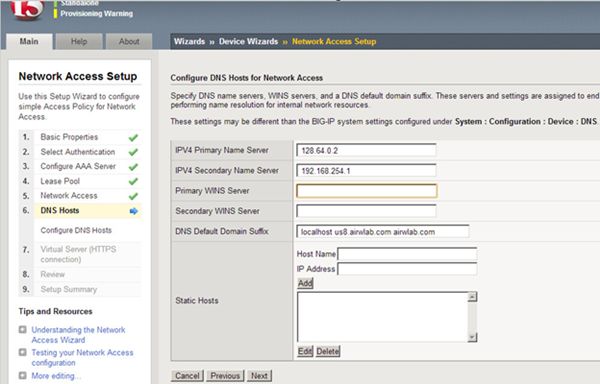Open Testing your Network Access configuration link
Screen dimensions: 600x384
pyautogui.click(x=82, y=357)
